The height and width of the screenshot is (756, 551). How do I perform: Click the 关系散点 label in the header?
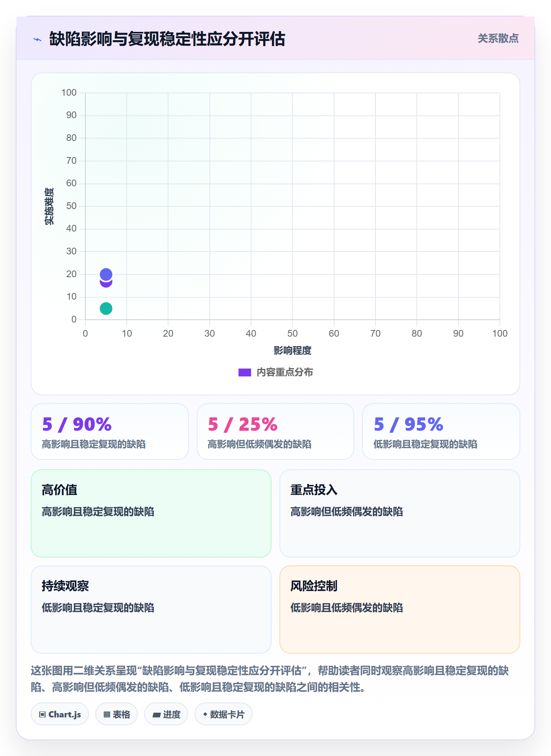pos(498,39)
